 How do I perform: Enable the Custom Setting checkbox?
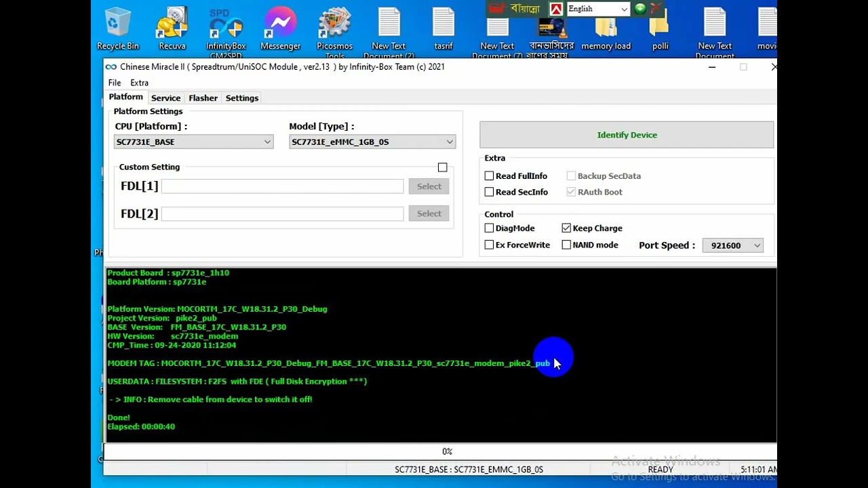tap(442, 167)
